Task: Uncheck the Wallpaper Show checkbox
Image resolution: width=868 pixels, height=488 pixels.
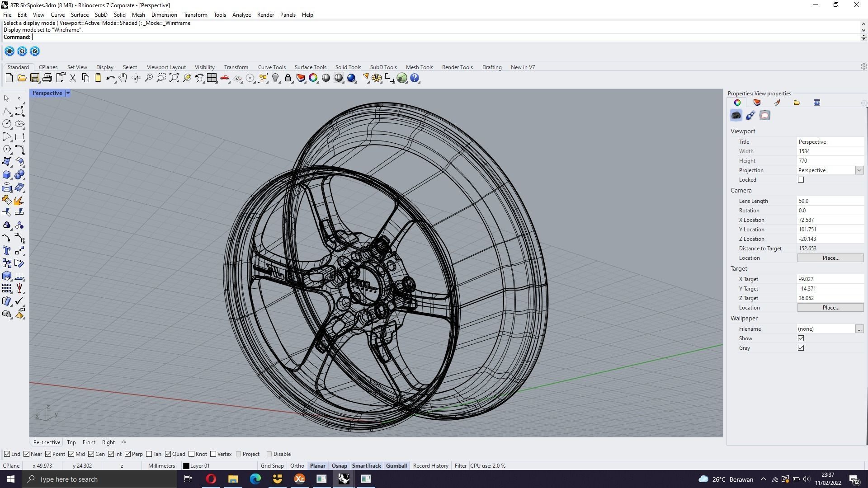Action: (x=801, y=338)
